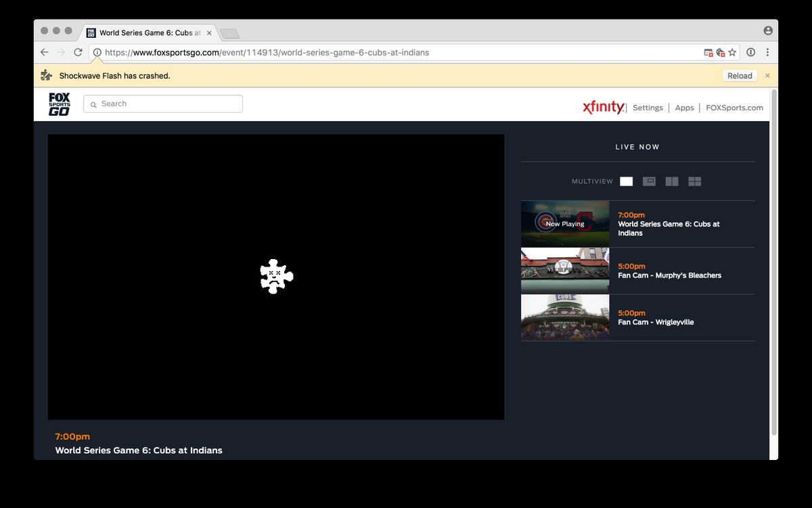Viewport: 812px width, 508px height.
Task: Click the blocked cookies globe icon
Action: pyautogui.click(x=720, y=53)
